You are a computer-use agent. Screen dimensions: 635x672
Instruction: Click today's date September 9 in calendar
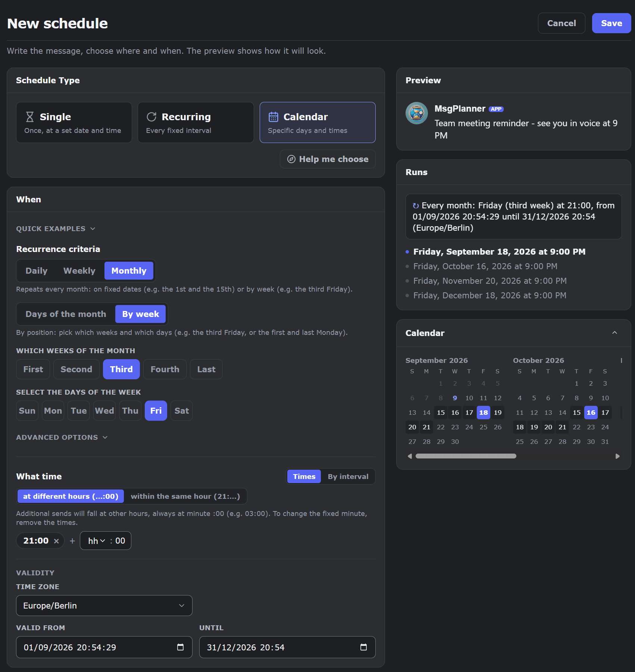pyautogui.click(x=455, y=398)
